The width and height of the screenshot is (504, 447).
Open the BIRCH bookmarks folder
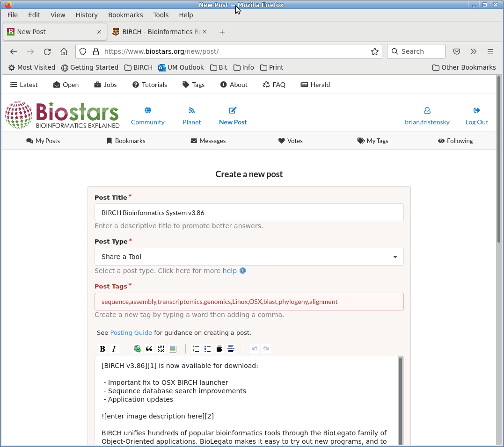tap(139, 67)
